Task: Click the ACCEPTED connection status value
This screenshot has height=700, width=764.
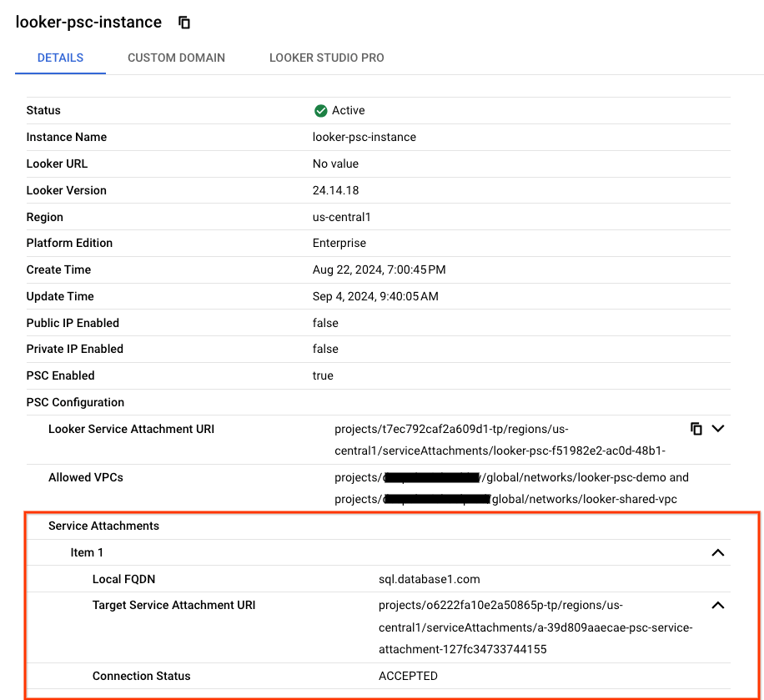Action: [x=408, y=676]
